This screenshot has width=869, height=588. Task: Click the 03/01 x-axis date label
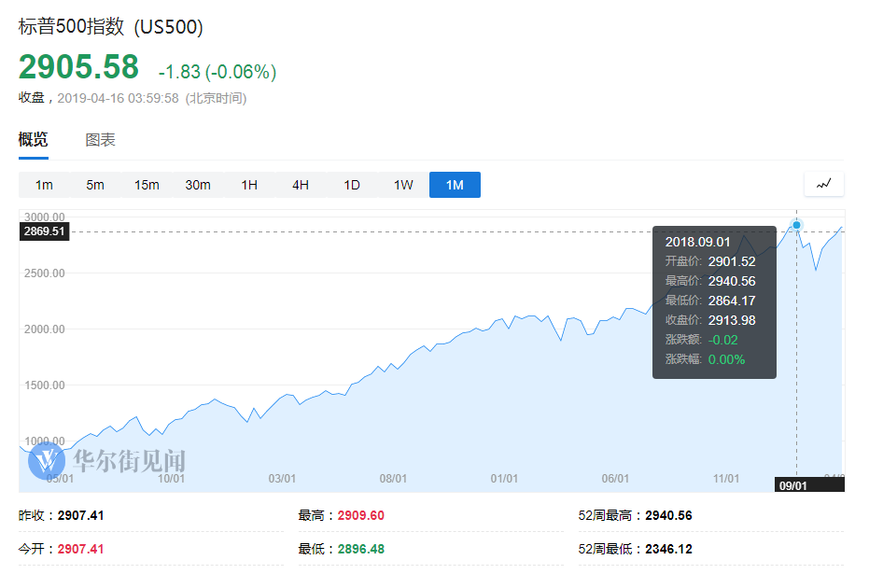click(282, 478)
